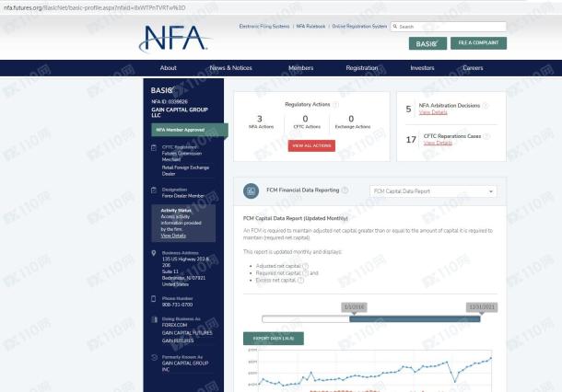Viewport: 562px width, 392px height.
Task: Click the 1/1/2016 start date slider handle
Action: click(354, 308)
